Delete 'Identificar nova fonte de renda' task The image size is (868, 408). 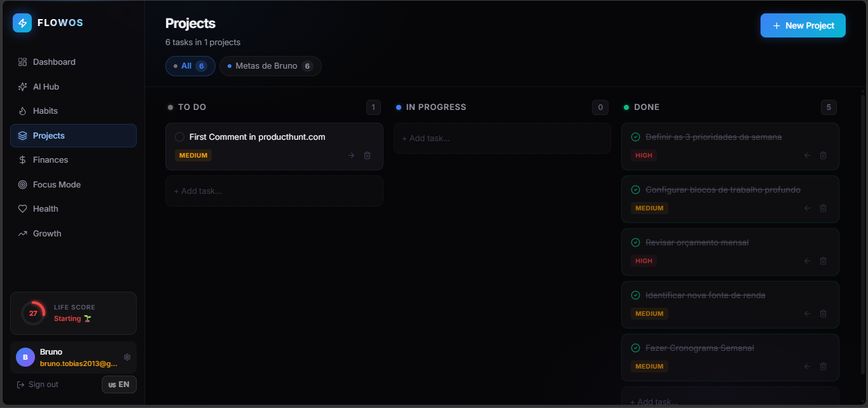point(823,313)
